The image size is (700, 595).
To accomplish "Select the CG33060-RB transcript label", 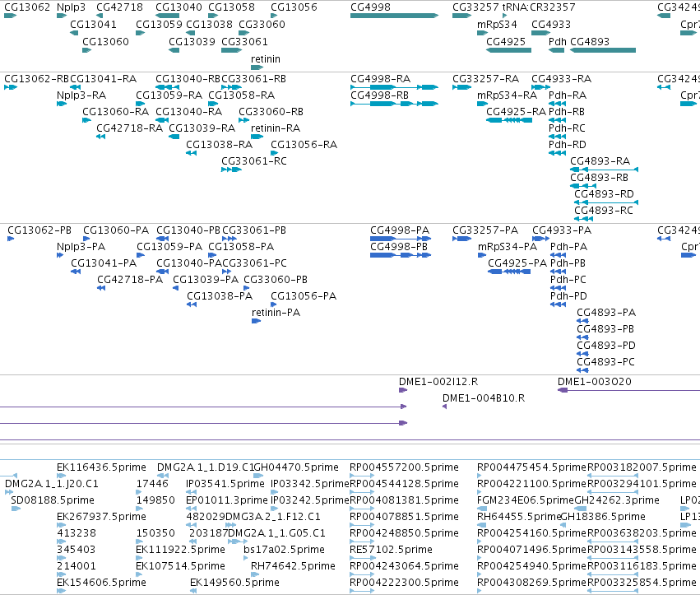I will click(x=271, y=112).
